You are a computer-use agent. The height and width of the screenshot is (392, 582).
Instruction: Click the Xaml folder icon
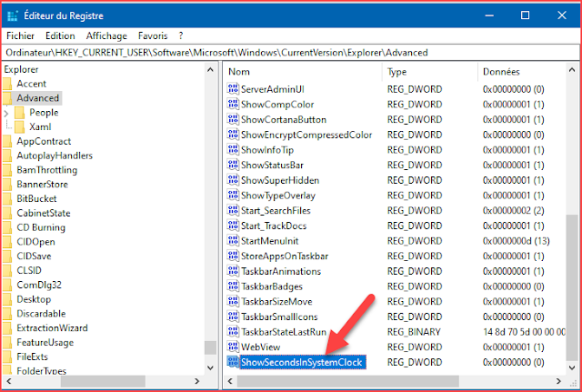tap(20, 127)
